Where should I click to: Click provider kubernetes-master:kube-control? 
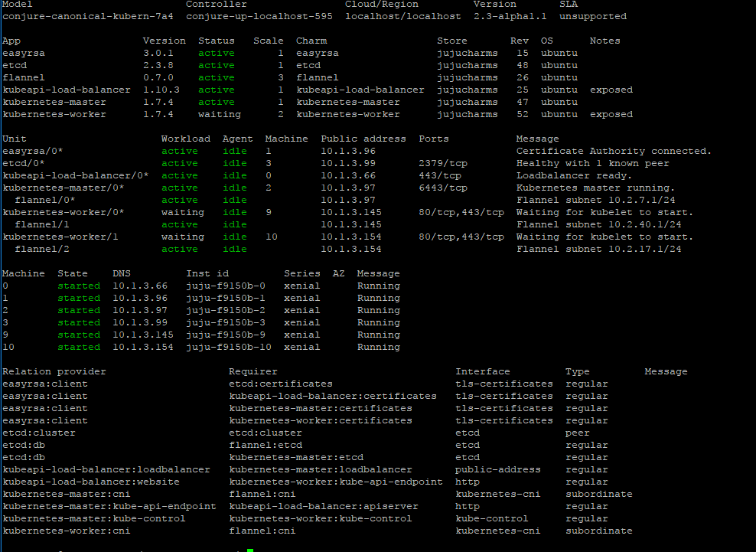point(94,519)
